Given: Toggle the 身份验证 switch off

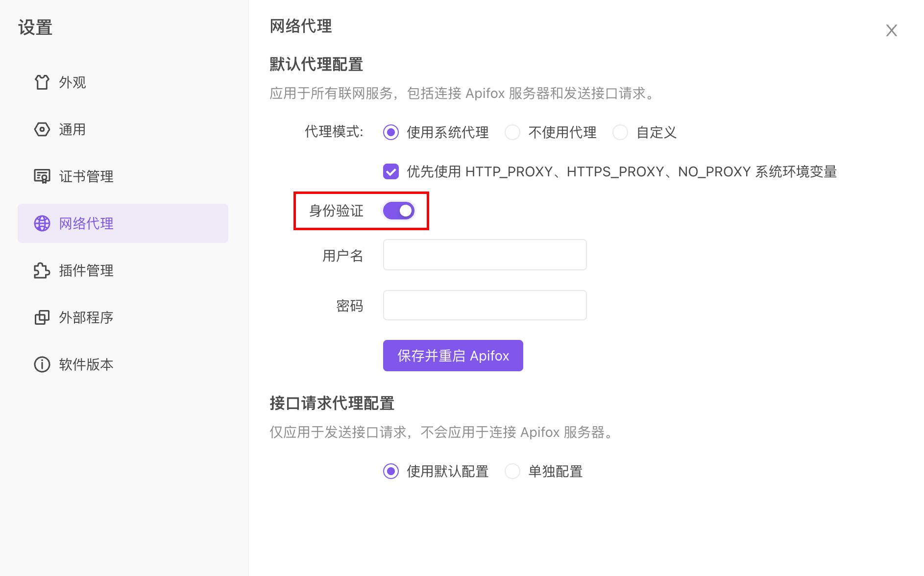Looking at the screenshot, I should pyautogui.click(x=399, y=211).
